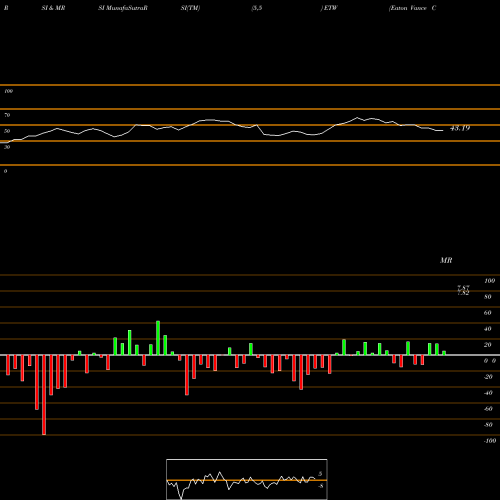Image resolution: width=500 pixels, height=500 pixels.
Task: Click the '-20' label on MR axis
Action: (x=488, y=377)
